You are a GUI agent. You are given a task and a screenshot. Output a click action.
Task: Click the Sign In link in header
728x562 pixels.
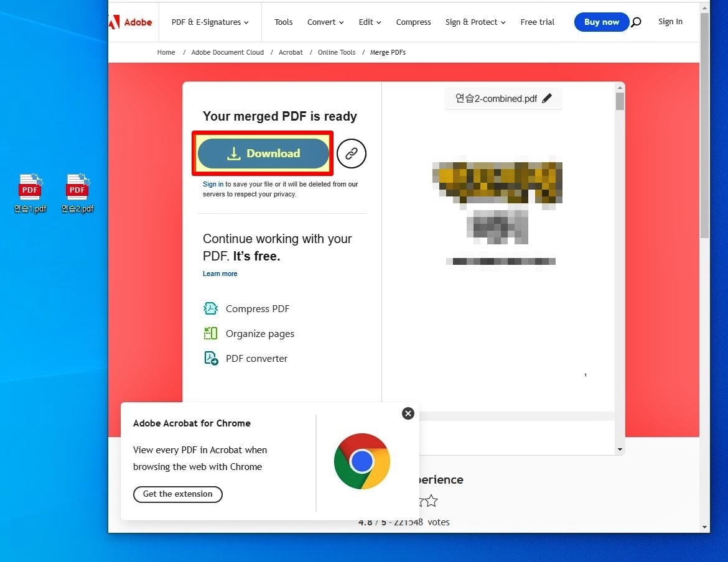pyautogui.click(x=670, y=21)
